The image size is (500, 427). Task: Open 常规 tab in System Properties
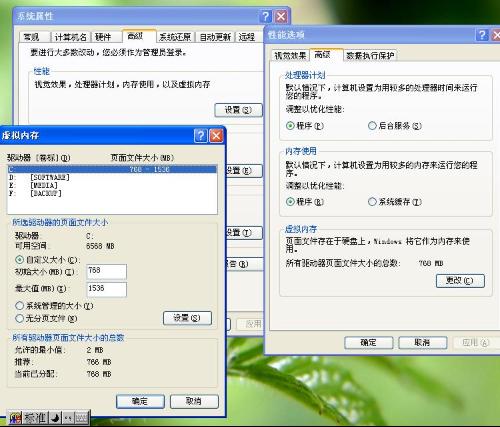point(32,37)
